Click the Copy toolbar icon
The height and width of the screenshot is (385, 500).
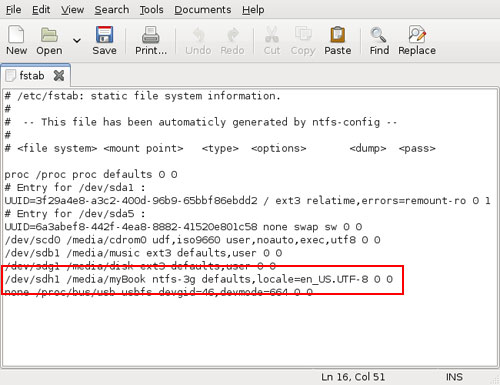(303, 35)
